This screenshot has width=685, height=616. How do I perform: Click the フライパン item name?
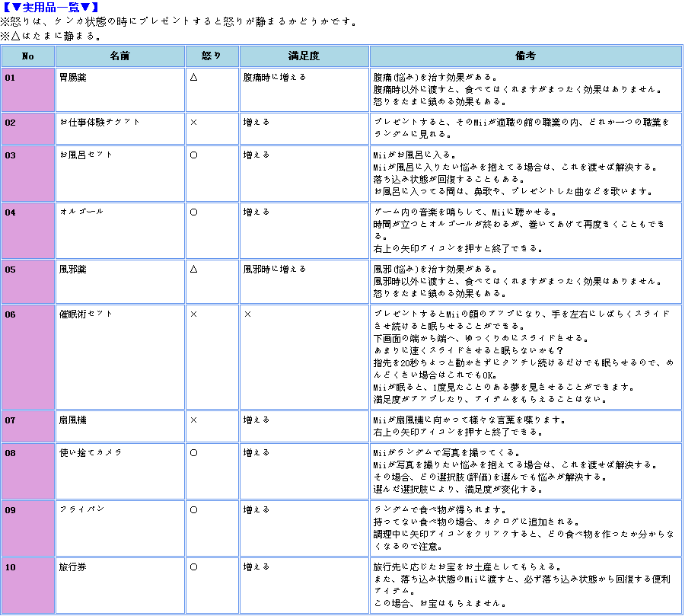(81, 509)
